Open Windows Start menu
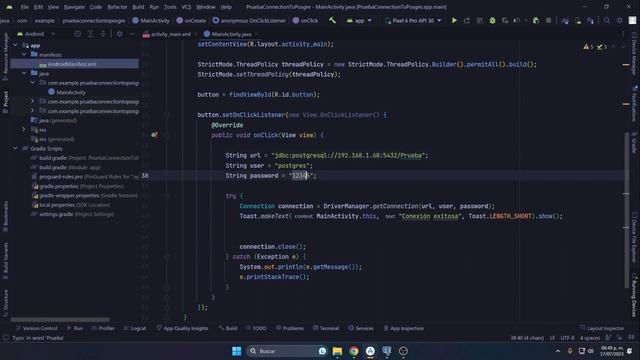640x360 pixels. (236, 351)
